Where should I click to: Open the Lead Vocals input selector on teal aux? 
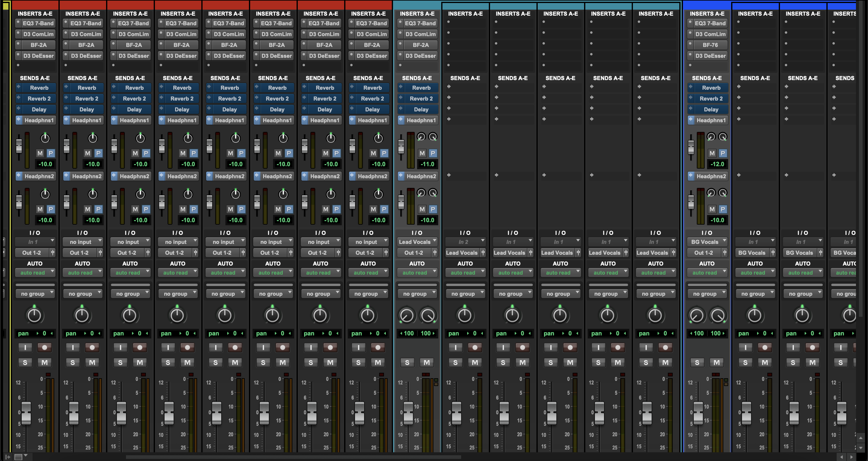pyautogui.click(x=417, y=242)
